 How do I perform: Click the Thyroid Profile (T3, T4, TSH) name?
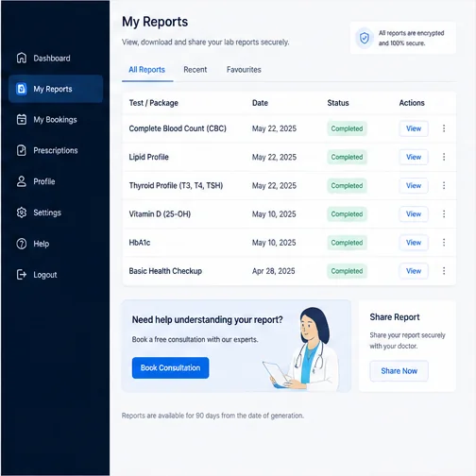176,185
